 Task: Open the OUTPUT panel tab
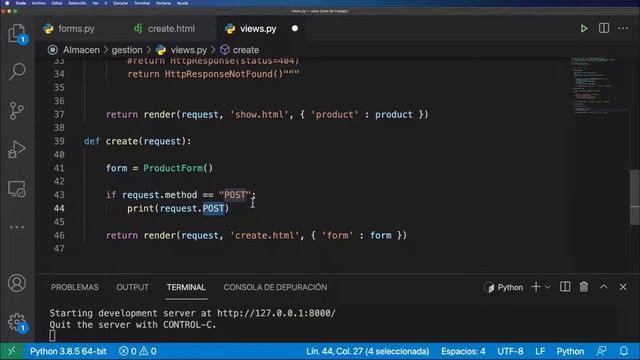pos(132,287)
